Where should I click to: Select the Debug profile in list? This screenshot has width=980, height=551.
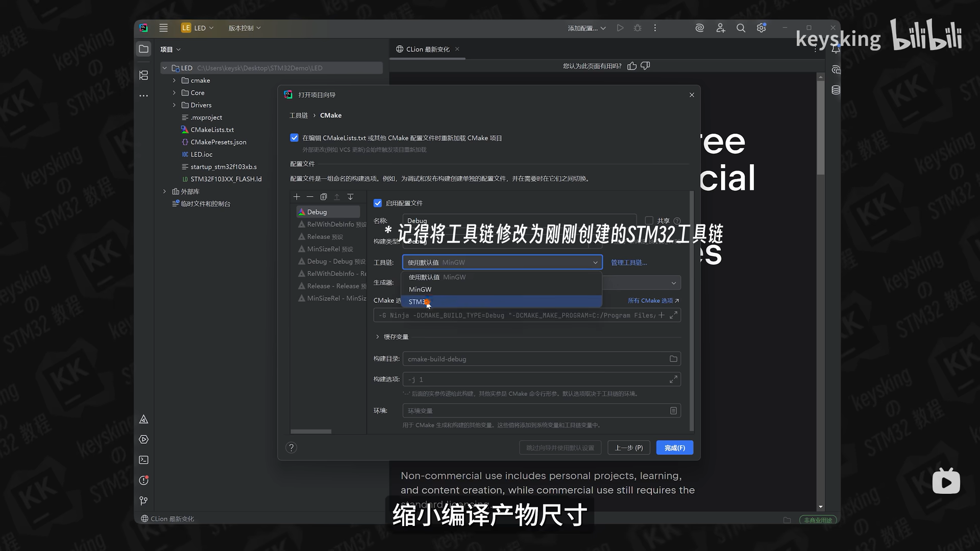click(328, 212)
